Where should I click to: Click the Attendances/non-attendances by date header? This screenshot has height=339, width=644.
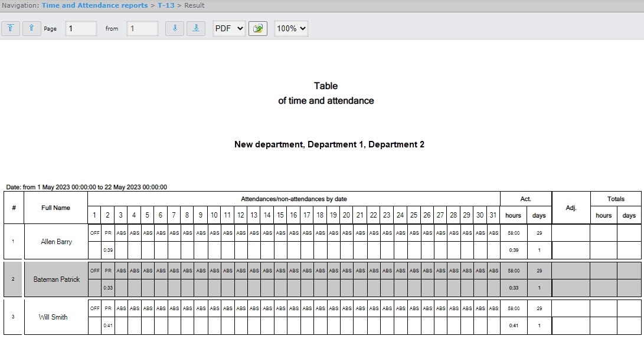click(294, 199)
